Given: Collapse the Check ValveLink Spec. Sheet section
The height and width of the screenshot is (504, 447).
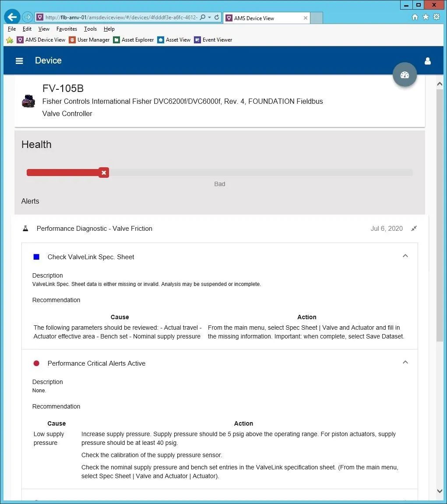Looking at the screenshot, I should 405,256.
